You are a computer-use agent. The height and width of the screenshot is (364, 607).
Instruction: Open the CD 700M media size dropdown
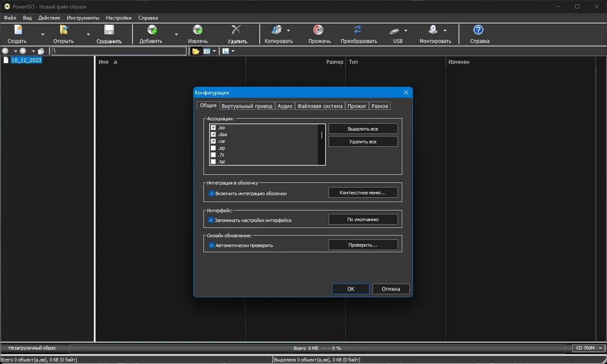589,348
